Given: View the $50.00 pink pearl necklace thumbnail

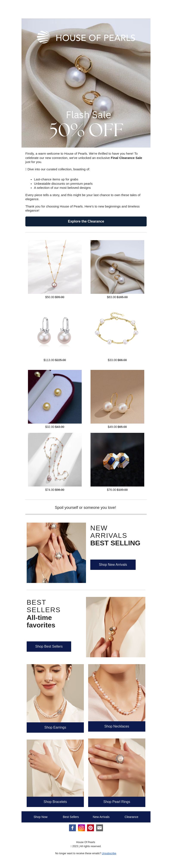Looking at the screenshot, I should tap(55, 267).
